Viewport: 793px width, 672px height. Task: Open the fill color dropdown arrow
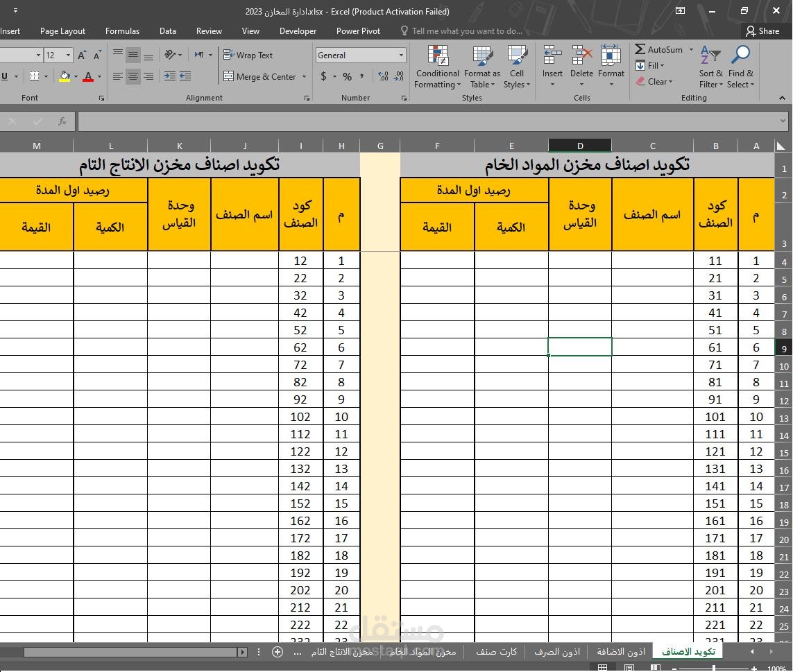coord(76,76)
